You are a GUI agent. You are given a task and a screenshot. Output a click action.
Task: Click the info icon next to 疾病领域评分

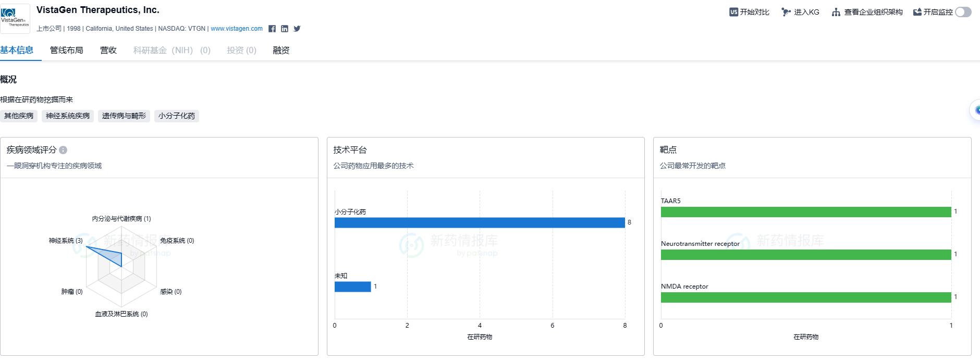tap(63, 150)
